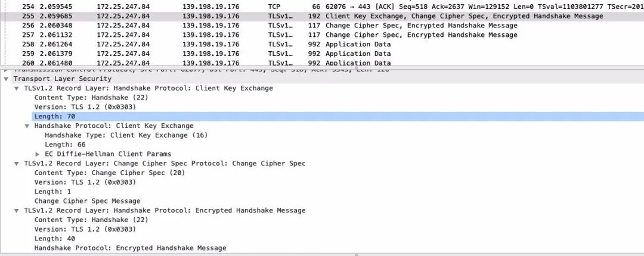644x256 pixels.
Task: Collapse the Transport Layer Security tree
Action: 7,79
